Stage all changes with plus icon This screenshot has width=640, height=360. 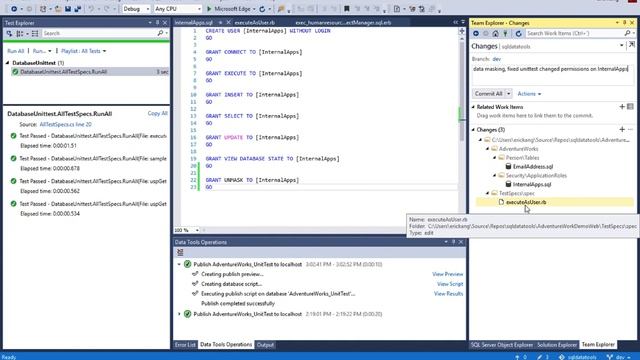[x=622, y=129]
